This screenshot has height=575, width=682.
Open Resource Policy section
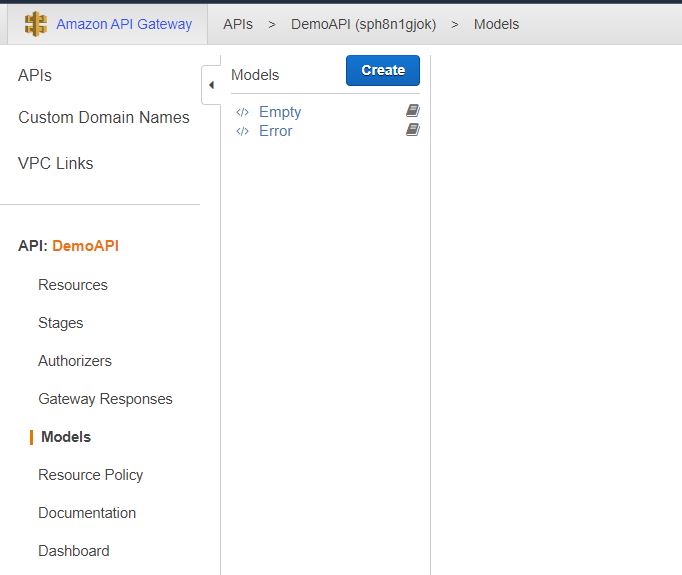tap(90, 475)
